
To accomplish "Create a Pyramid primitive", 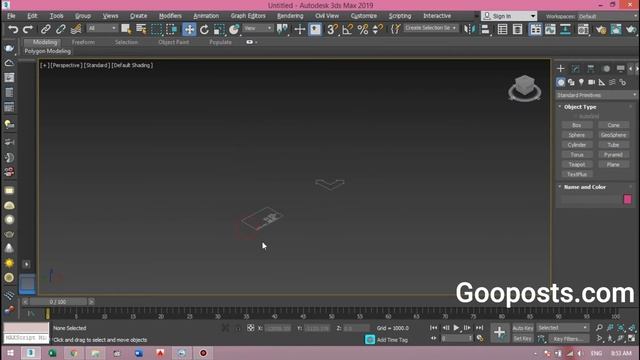I will click(x=613, y=154).
